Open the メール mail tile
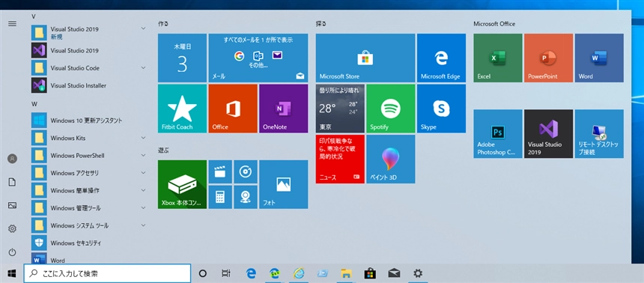Screen dimensions: 644x283 [258, 58]
